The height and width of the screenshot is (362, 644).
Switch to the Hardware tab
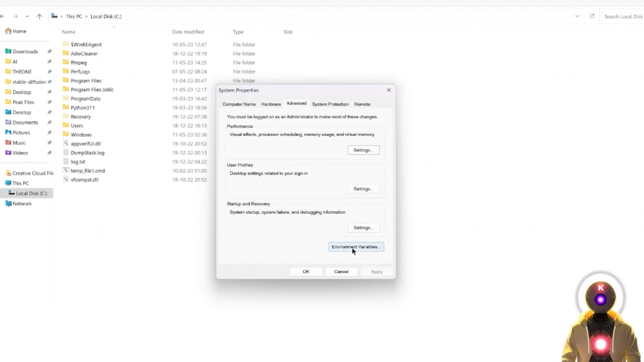pos(271,104)
